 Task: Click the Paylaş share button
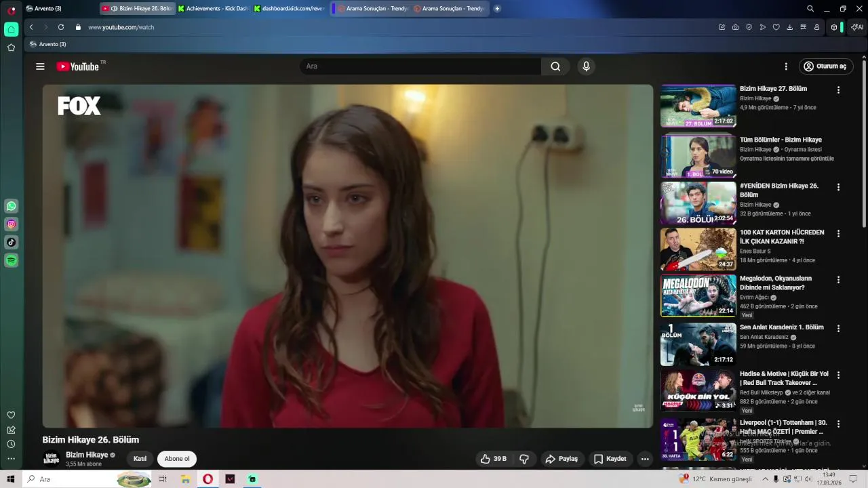tap(561, 459)
